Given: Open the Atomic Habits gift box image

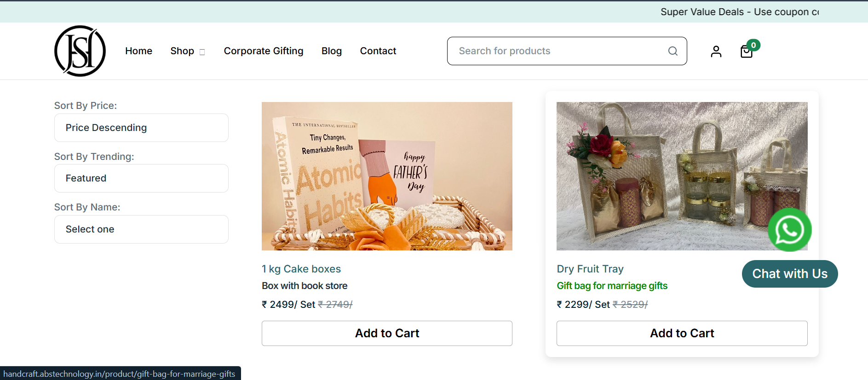Looking at the screenshot, I should point(387,176).
